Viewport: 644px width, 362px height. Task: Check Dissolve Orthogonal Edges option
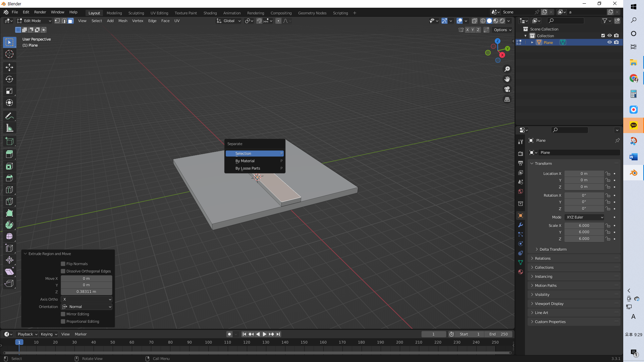click(63, 271)
